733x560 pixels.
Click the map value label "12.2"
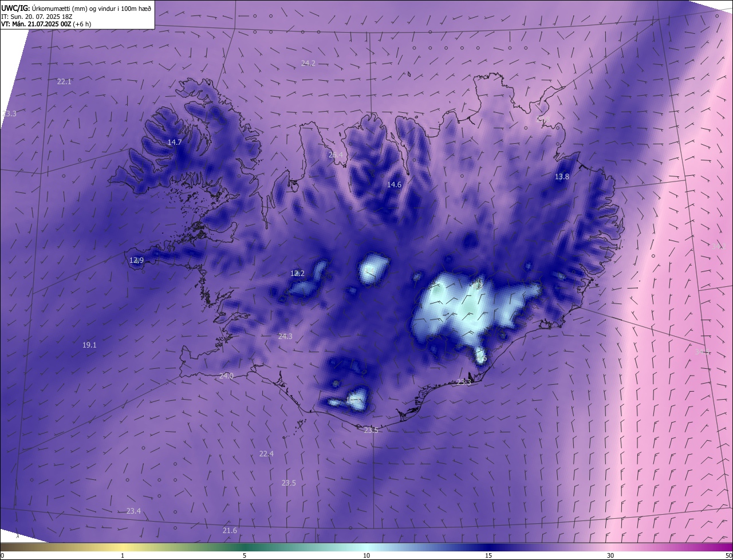(x=297, y=274)
